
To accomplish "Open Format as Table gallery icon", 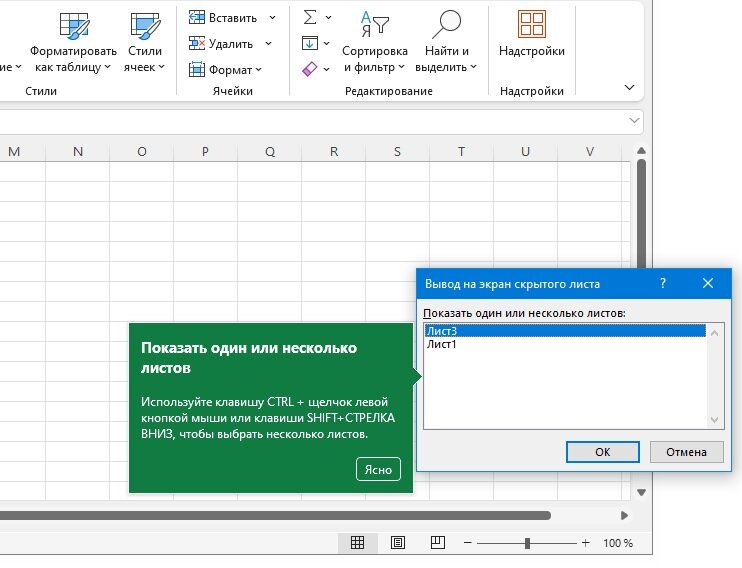I will pyautogui.click(x=74, y=26).
